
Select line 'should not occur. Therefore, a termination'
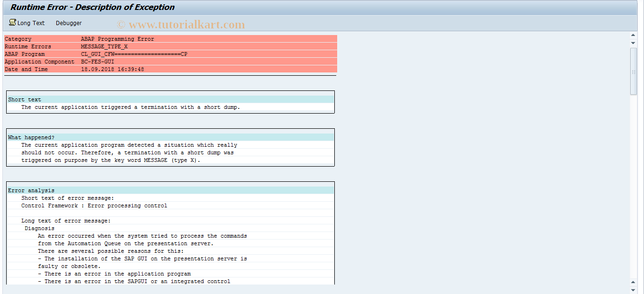128,152
